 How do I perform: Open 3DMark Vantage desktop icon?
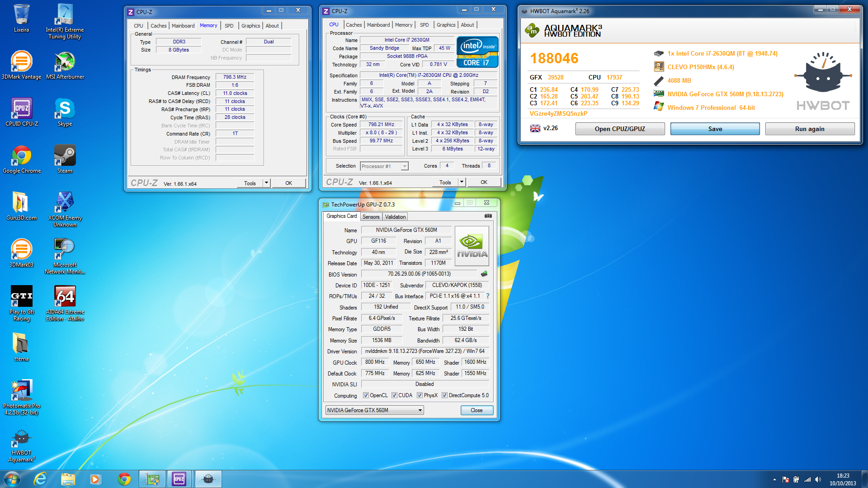(x=21, y=65)
